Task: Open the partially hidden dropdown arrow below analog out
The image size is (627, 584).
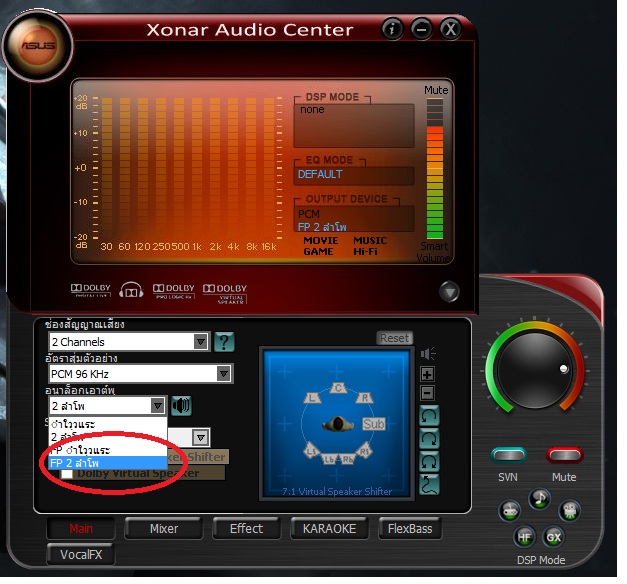Action: pyautogui.click(x=201, y=438)
